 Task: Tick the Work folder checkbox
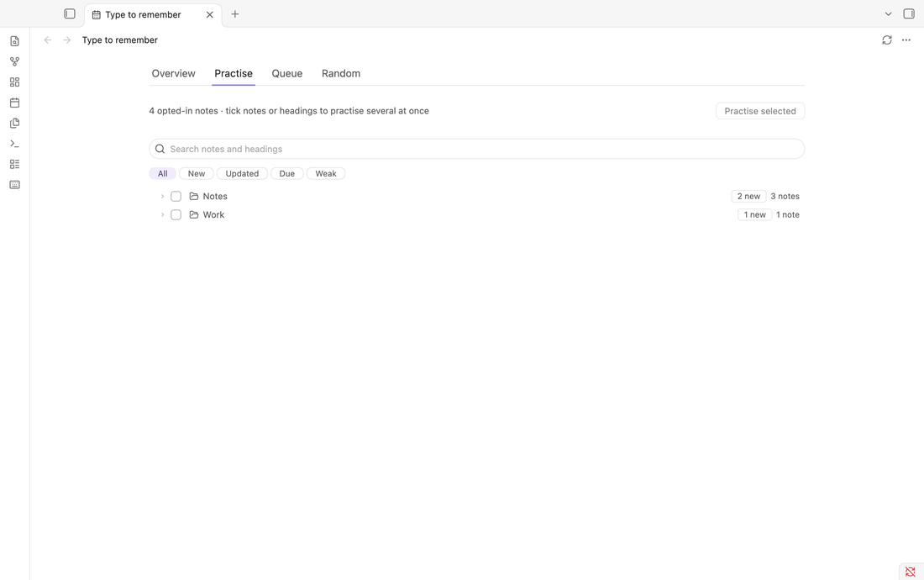pyautogui.click(x=176, y=215)
